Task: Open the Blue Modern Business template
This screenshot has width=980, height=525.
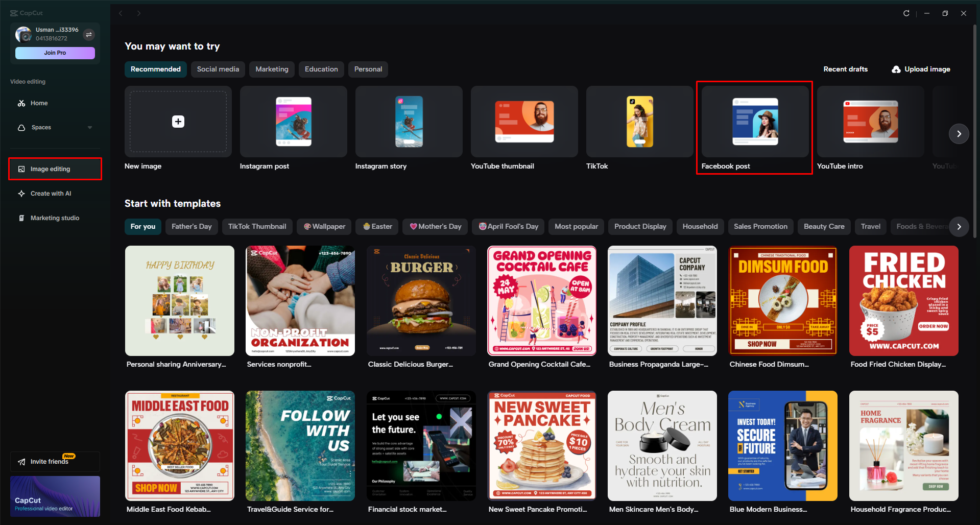Action: [783, 446]
